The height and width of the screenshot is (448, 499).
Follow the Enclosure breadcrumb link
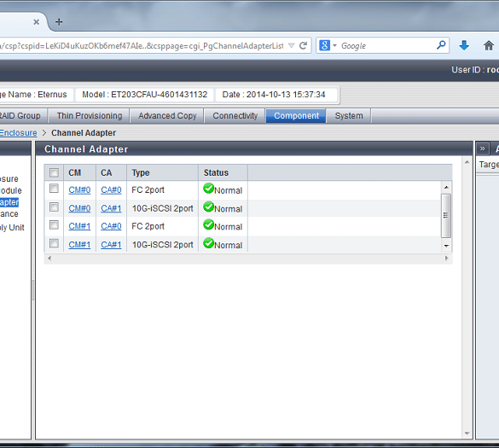18,133
